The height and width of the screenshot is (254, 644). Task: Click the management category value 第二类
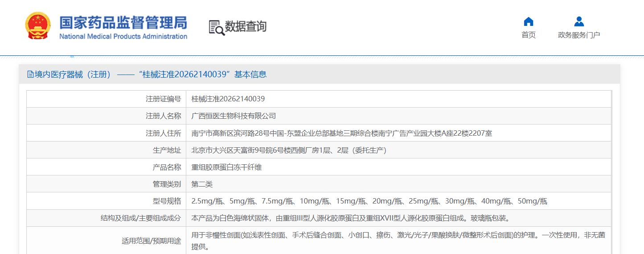pyautogui.click(x=202, y=184)
